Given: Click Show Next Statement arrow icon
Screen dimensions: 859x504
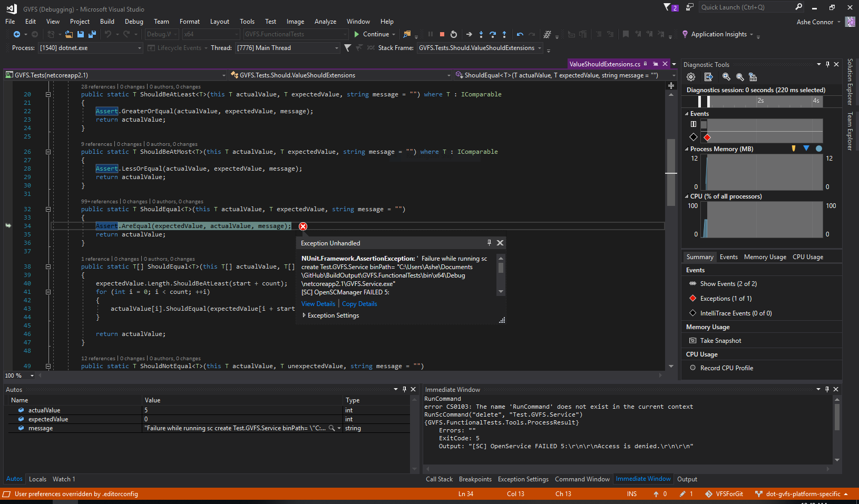Looking at the screenshot, I should tap(469, 34).
